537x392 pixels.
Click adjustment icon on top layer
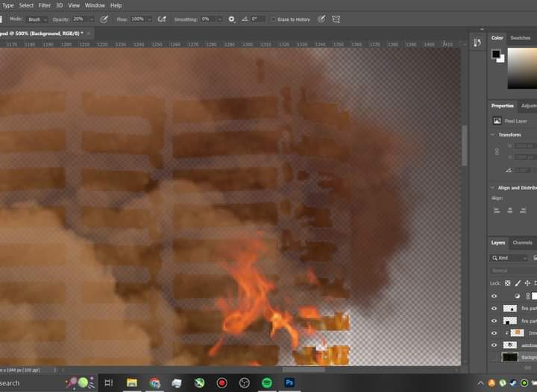(x=517, y=296)
